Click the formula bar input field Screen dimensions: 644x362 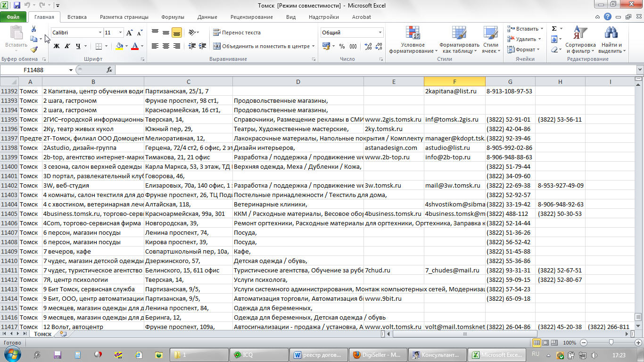(375, 70)
